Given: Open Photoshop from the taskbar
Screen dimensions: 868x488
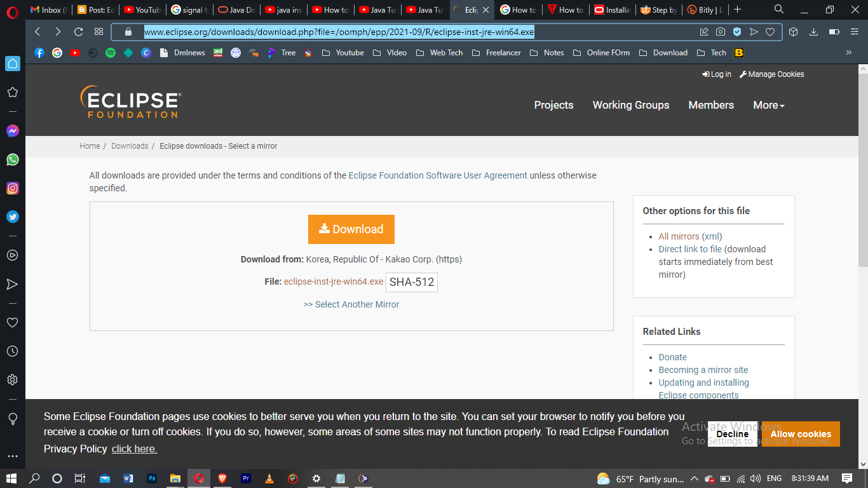Looking at the screenshot, I should (152, 478).
